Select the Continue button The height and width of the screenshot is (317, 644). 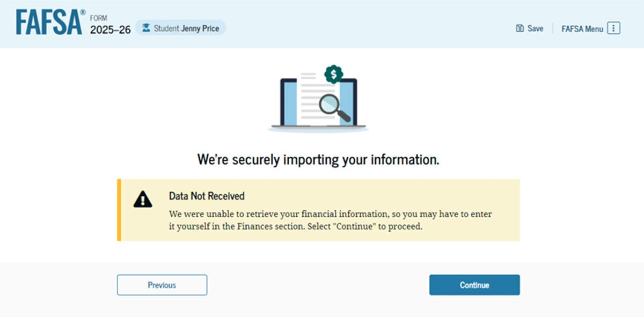474,285
